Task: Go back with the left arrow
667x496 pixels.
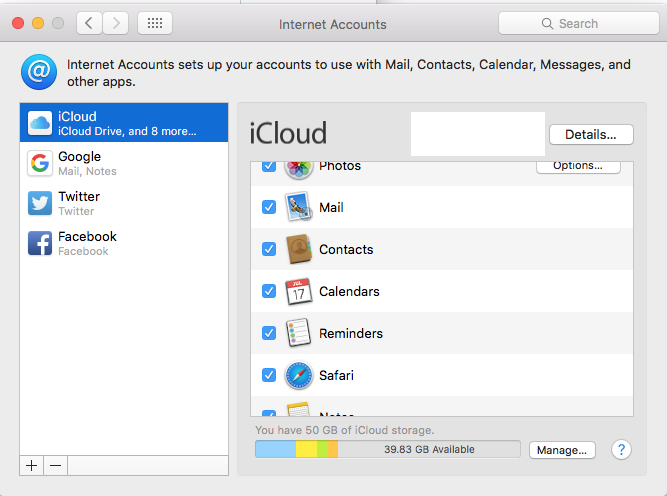Action: (89, 23)
